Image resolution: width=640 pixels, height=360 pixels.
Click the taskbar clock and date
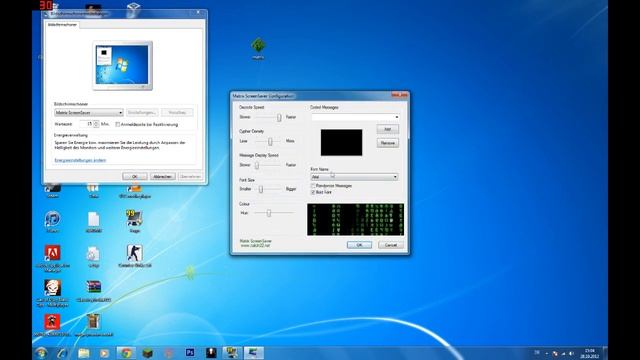[589, 353]
